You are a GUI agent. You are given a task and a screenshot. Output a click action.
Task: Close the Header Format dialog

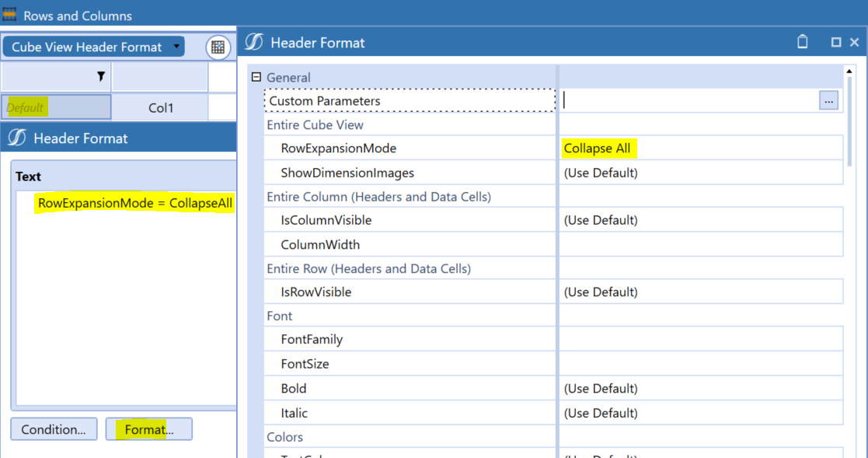tap(854, 42)
